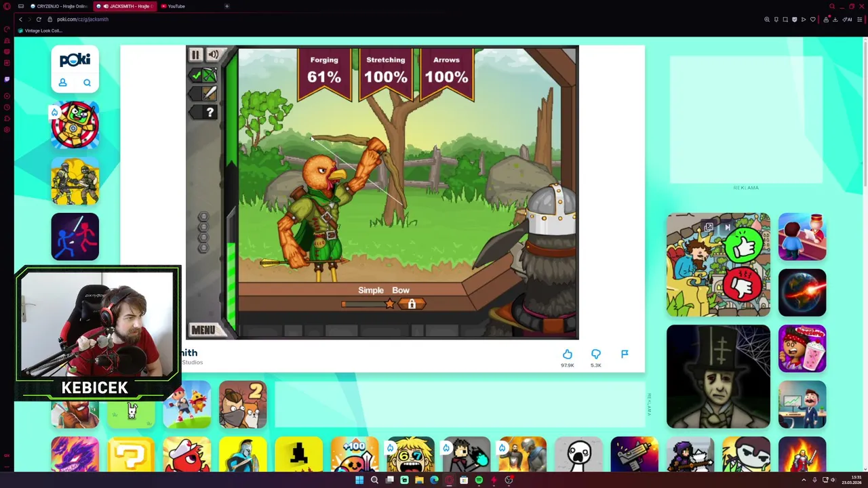
Task: Add page to bookmarks heart icon
Action: tap(812, 19)
